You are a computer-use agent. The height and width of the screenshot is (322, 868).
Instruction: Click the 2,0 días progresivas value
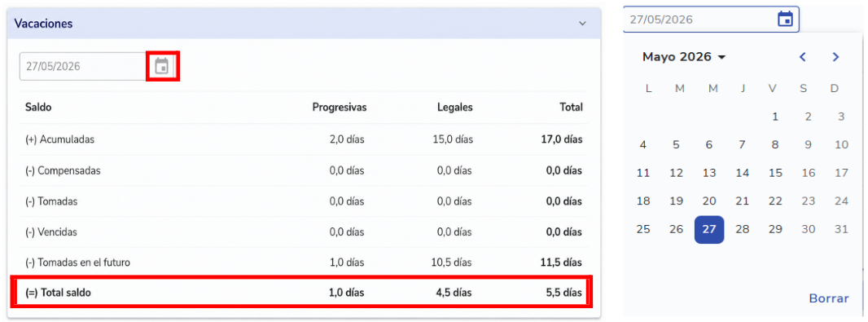pyautogui.click(x=347, y=139)
